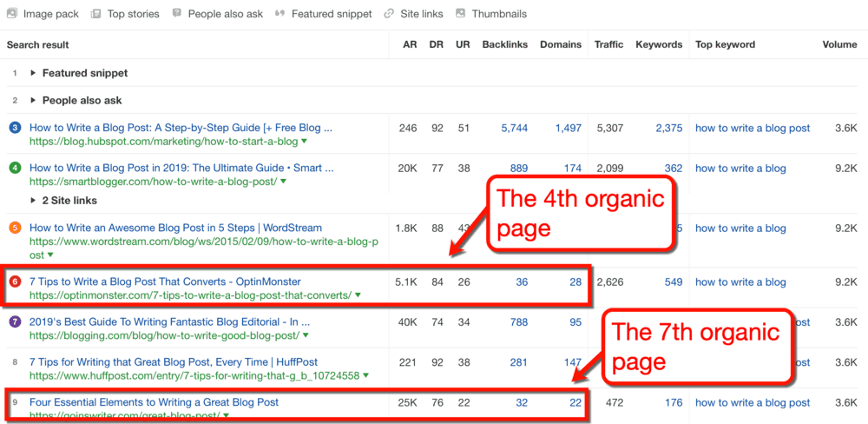The width and height of the screenshot is (868, 424).
Task: Click OptinMonster backlinks value 36
Action: (522, 282)
